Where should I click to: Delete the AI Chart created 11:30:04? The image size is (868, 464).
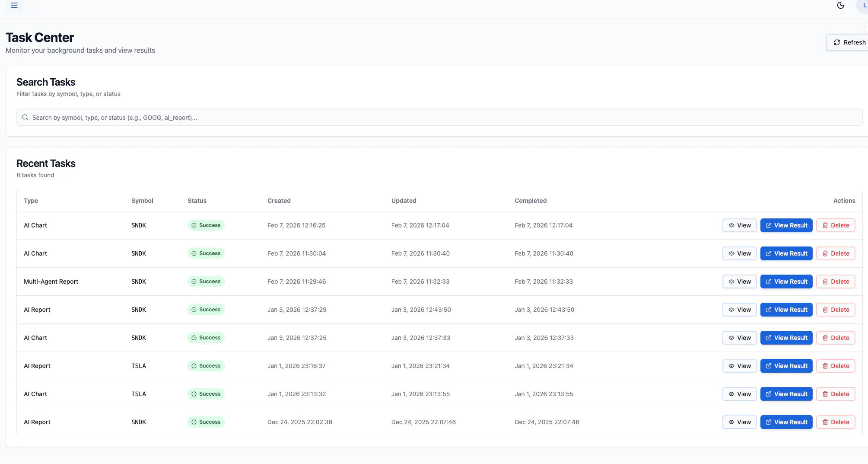[836, 253]
